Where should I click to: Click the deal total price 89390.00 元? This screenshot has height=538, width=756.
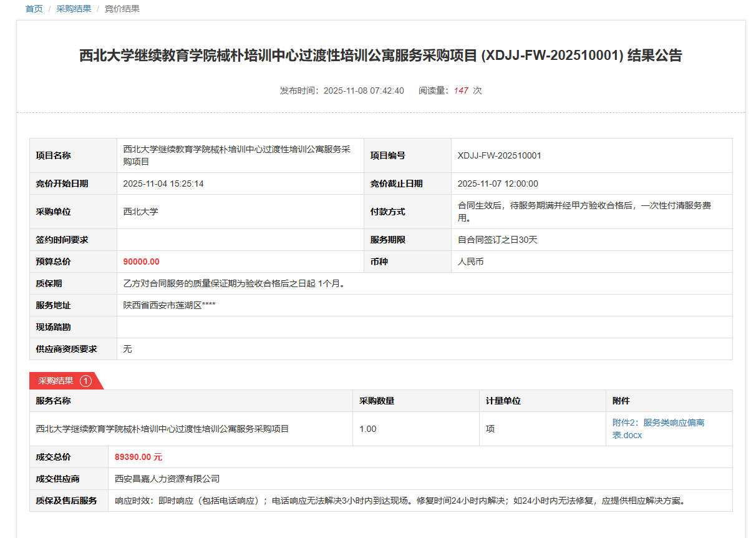point(138,457)
